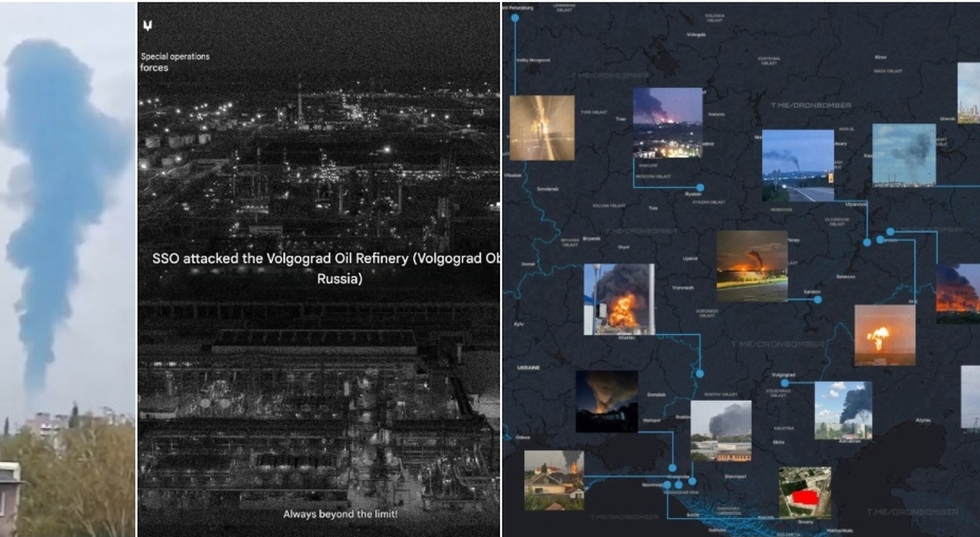Open the highway smoke plume thumbnail
Screen dimensions: 980x537
798,165
